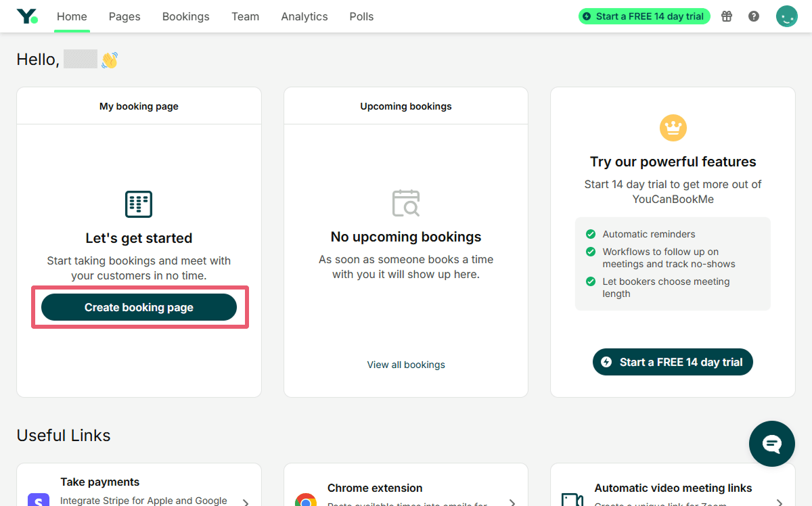Open the gift/promotions icon in the header
Image resolution: width=812 pixels, height=506 pixels.
pos(726,16)
